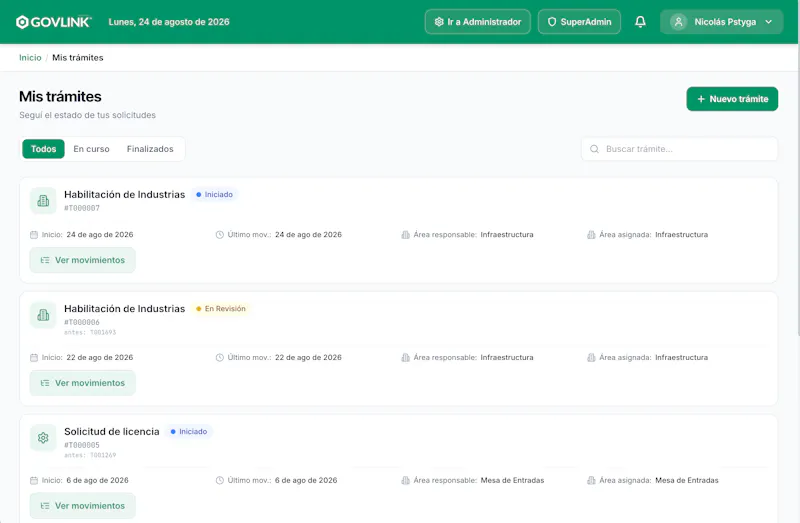Switch to the En curso tab

91,149
